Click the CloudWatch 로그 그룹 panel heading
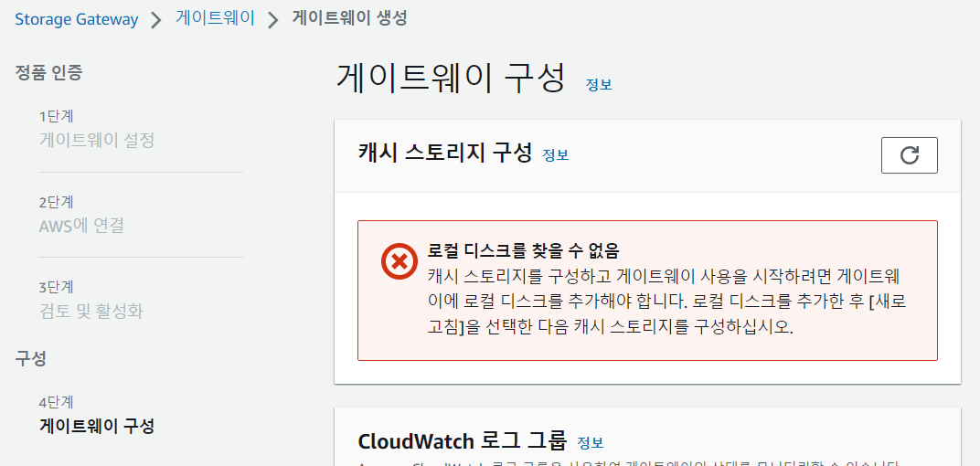Image resolution: width=980 pixels, height=466 pixels. click(463, 440)
